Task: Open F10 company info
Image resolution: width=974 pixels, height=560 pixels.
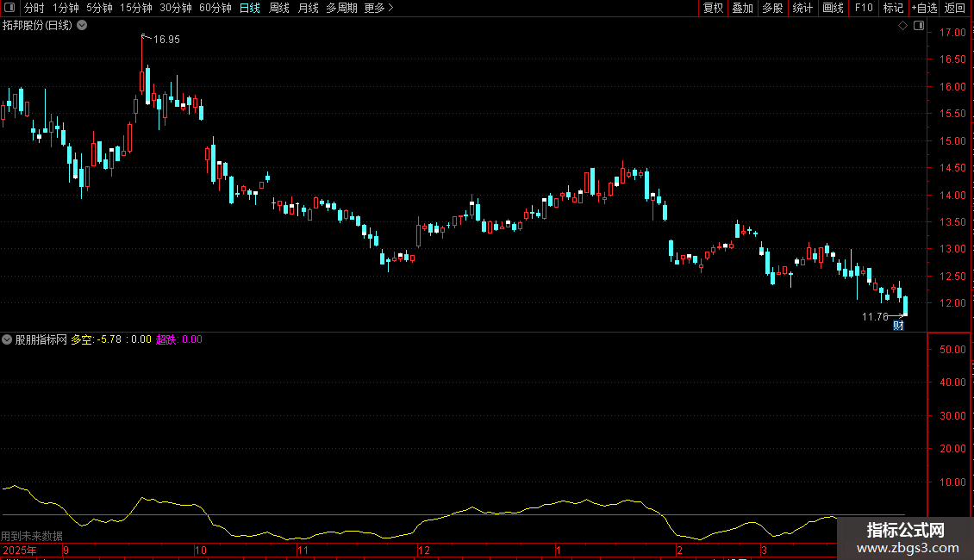Action: coord(864,8)
